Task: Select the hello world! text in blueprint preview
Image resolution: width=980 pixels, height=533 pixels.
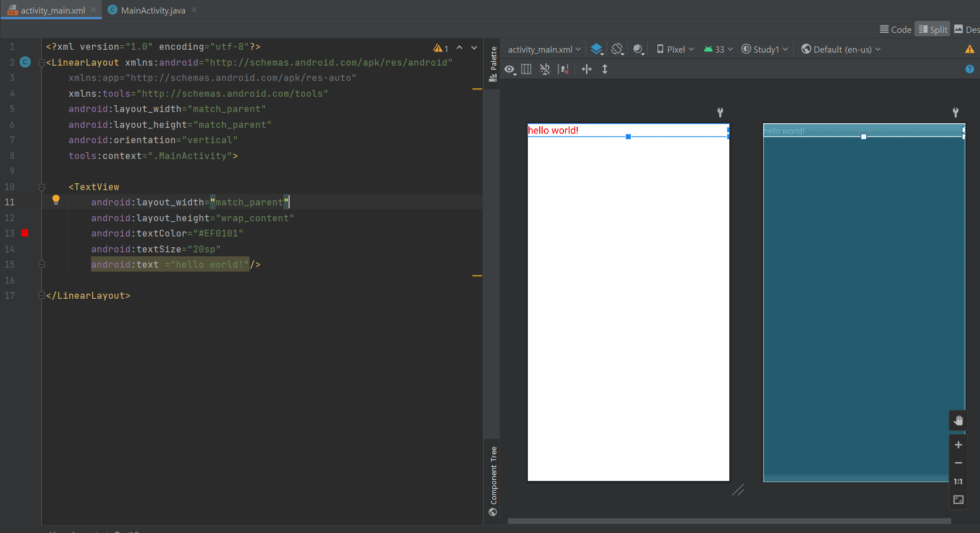Action: (x=784, y=131)
